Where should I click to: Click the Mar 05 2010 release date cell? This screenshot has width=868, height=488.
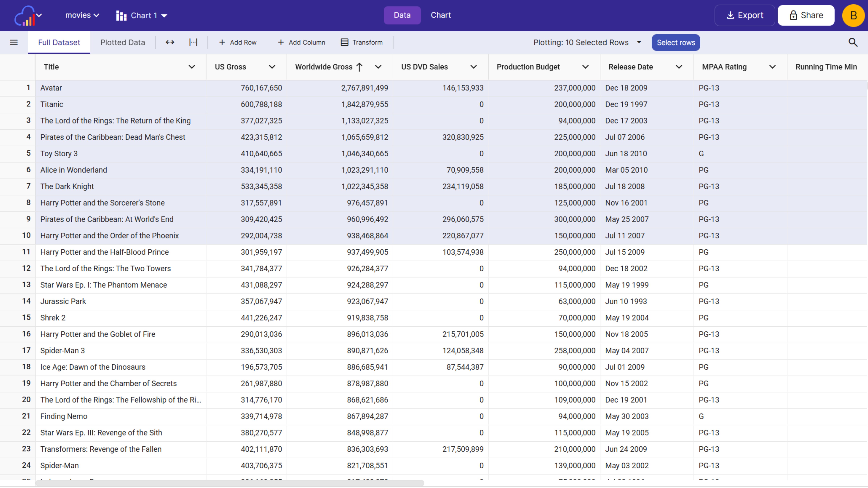click(x=647, y=170)
